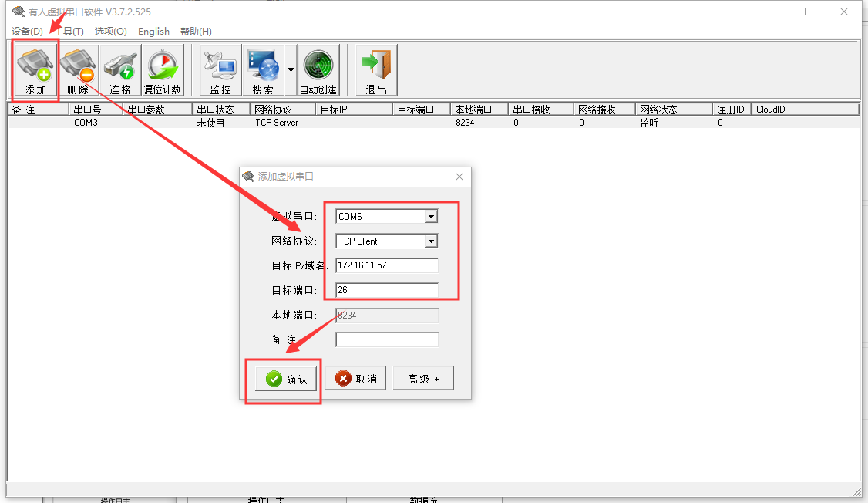Open the arrow next to 搜索 button
The image size is (868, 503).
291,70
